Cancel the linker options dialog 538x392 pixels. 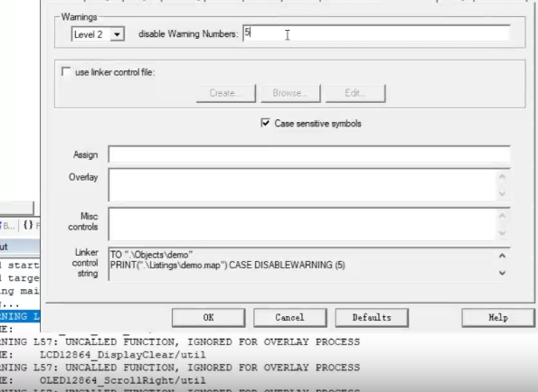point(290,318)
